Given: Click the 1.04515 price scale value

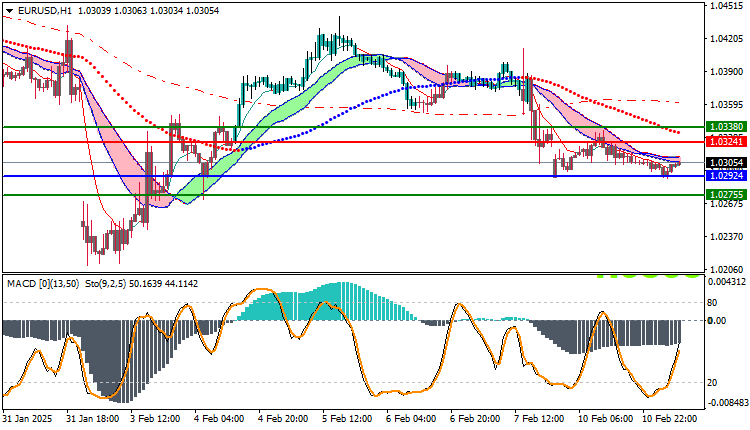Looking at the screenshot, I should click(x=727, y=6).
